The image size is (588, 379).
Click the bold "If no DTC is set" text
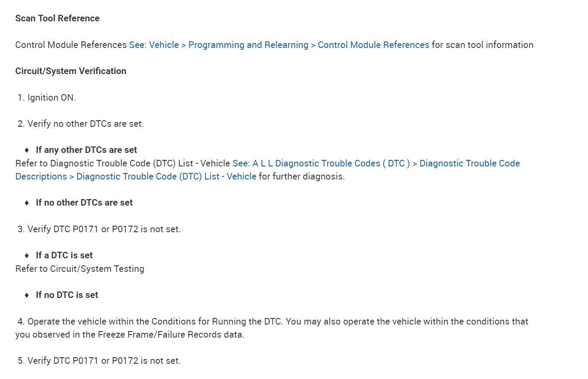tap(67, 295)
